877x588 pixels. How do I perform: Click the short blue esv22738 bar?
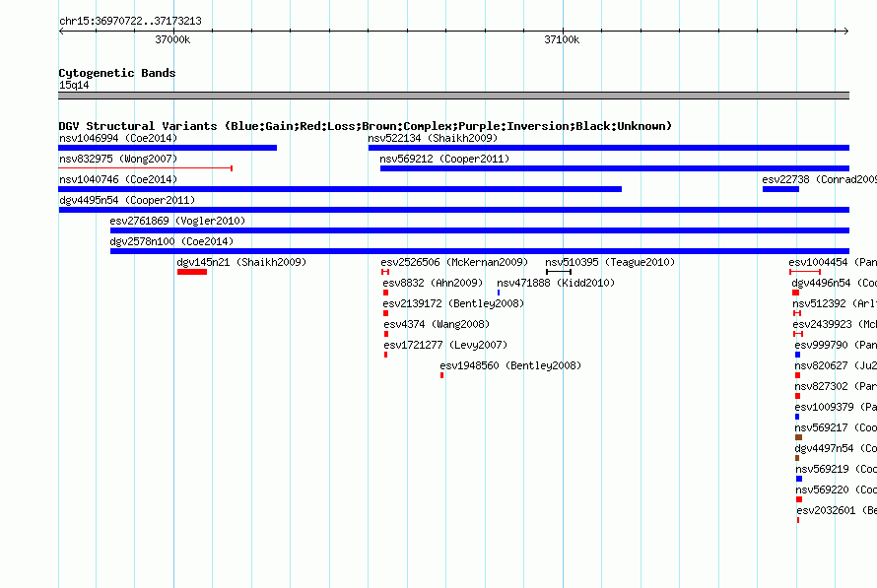pos(780,189)
